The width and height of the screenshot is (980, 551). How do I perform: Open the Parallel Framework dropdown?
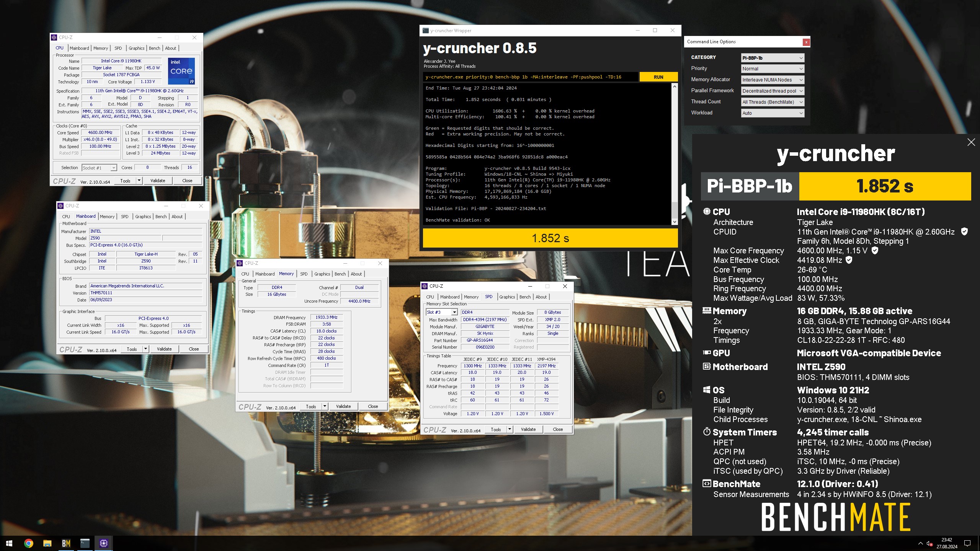coord(773,91)
